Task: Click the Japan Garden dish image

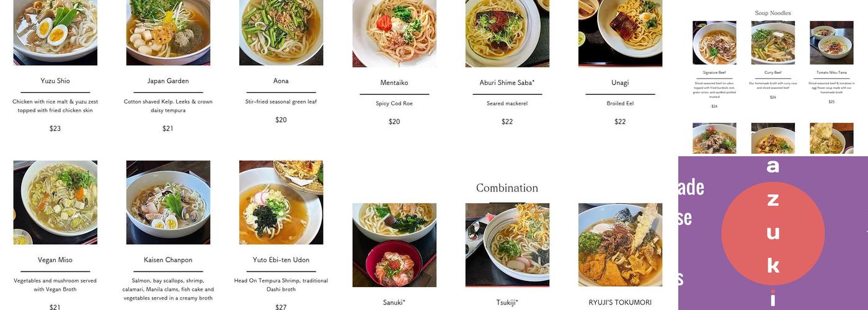Action: [168, 32]
